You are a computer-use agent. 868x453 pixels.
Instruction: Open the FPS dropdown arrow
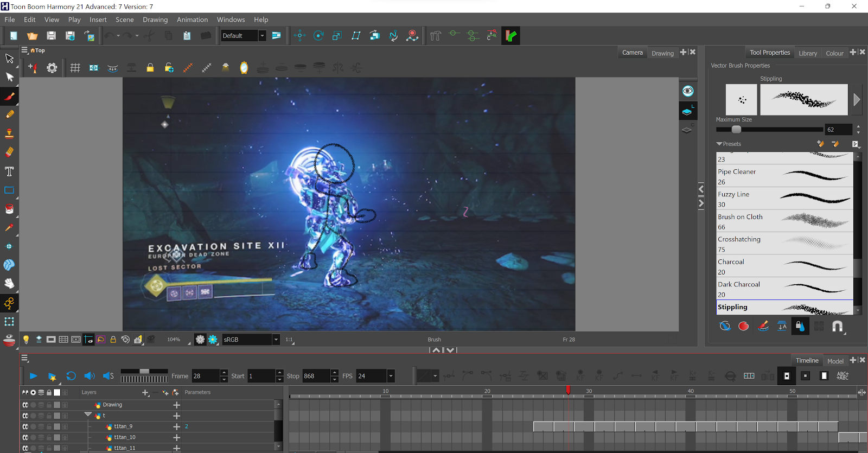coord(391,376)
